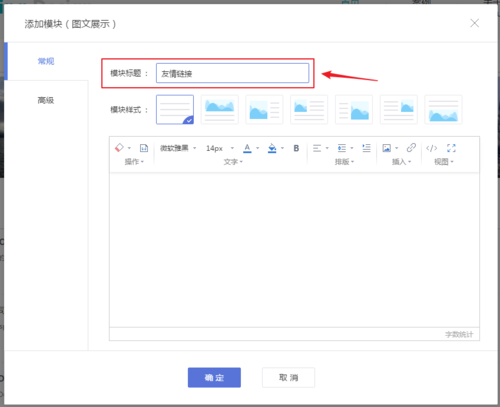Expand the text alignment dropdown arrow

[327, 148]
